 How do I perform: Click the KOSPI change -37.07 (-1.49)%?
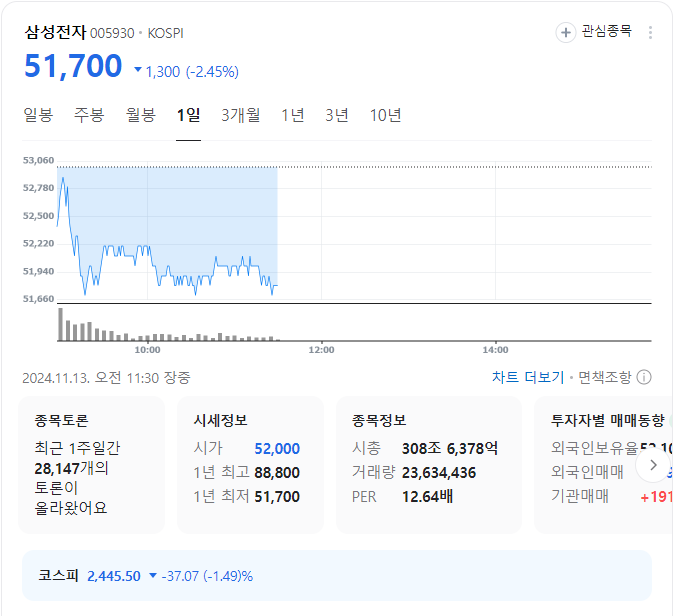click(207, 576)
